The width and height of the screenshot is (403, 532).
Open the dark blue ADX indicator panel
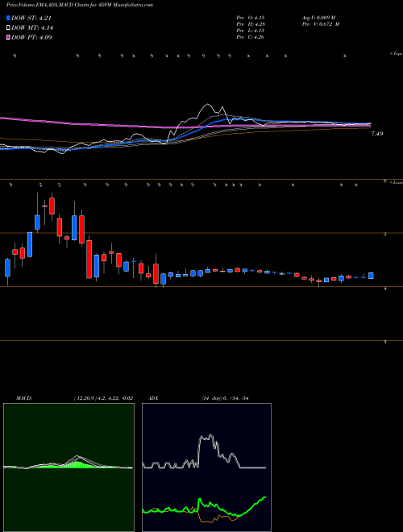206,468
